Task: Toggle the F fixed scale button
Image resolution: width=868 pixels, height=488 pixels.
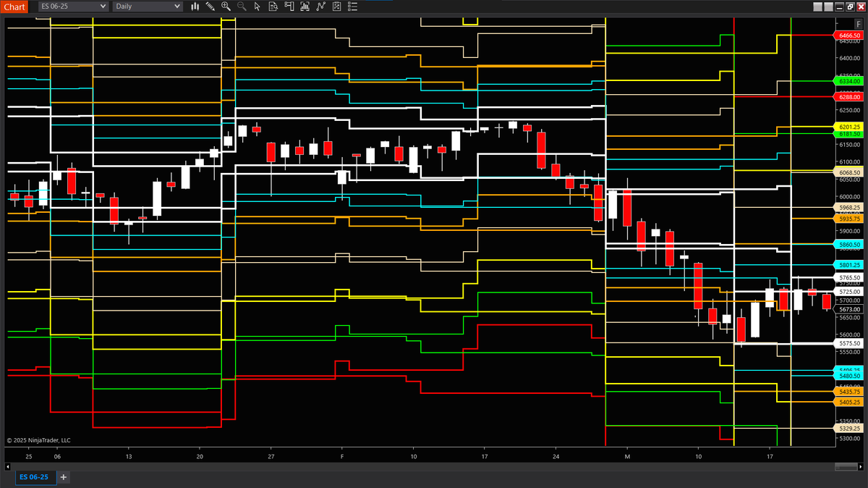Action: coord(859,23)
